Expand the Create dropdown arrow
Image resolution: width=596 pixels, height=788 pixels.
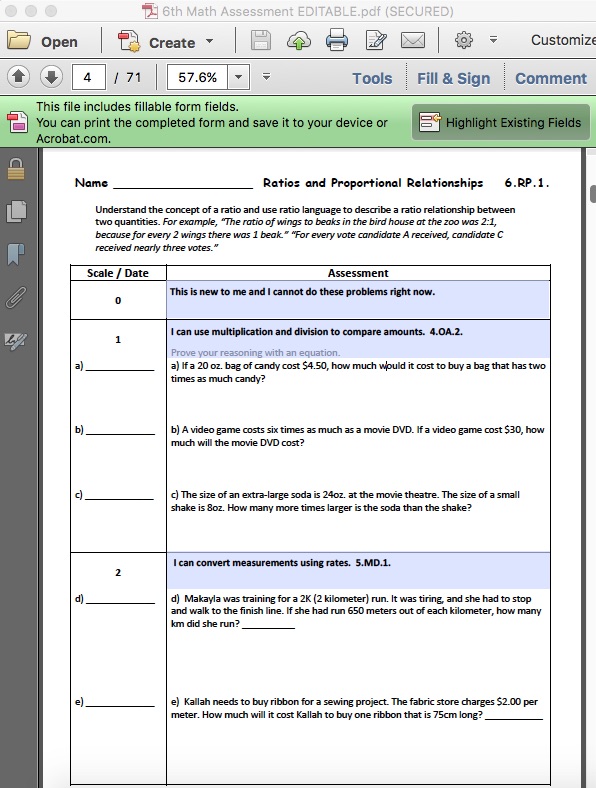click(x=210, y=41)
